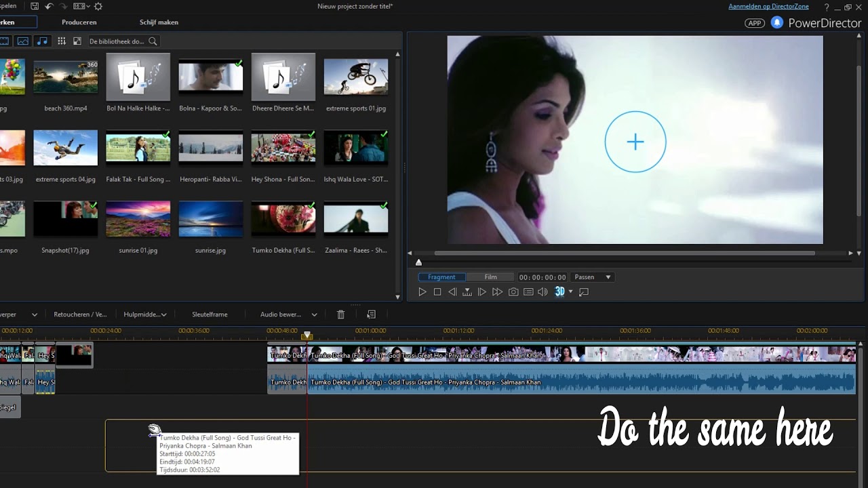The width and height of the screenshot is (868, 488).
Task: Toggle the image media filter
Action: 23,41
